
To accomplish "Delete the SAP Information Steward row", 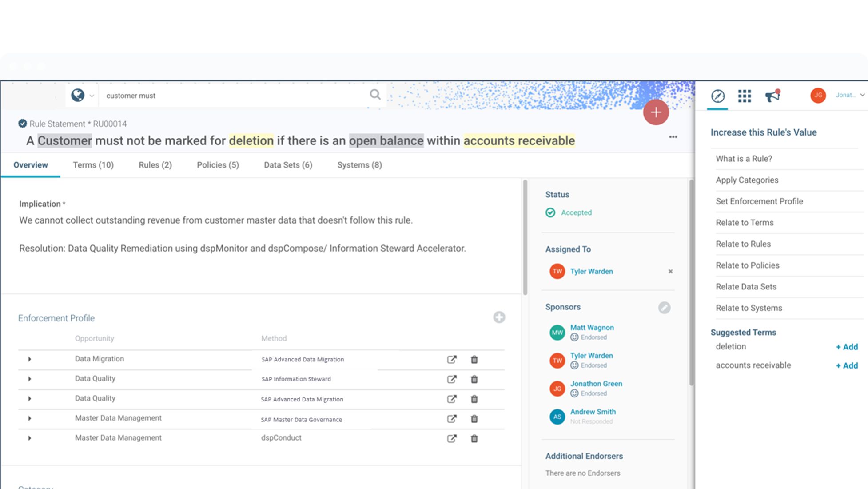I will point(474,379).
